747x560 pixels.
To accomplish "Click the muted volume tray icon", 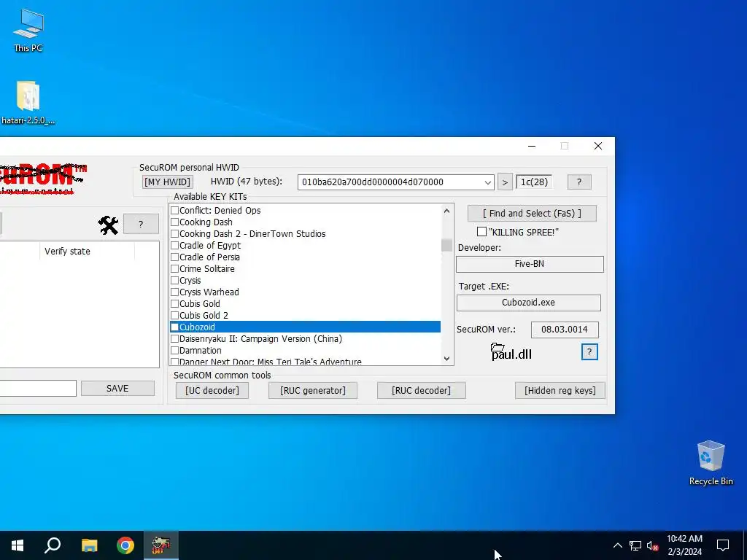I will [x=652, y=545].
